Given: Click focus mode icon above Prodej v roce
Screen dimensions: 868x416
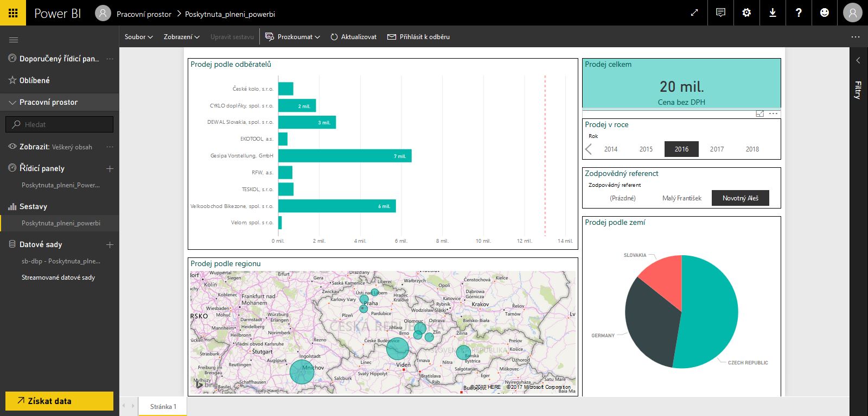Looking at the screenshot, I should [759, 114].
